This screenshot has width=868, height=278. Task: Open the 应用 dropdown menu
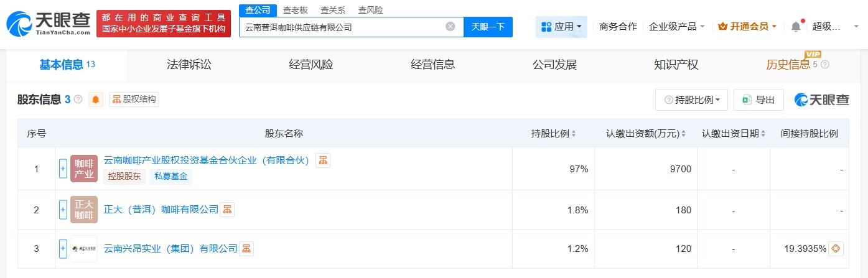point(561,27)
